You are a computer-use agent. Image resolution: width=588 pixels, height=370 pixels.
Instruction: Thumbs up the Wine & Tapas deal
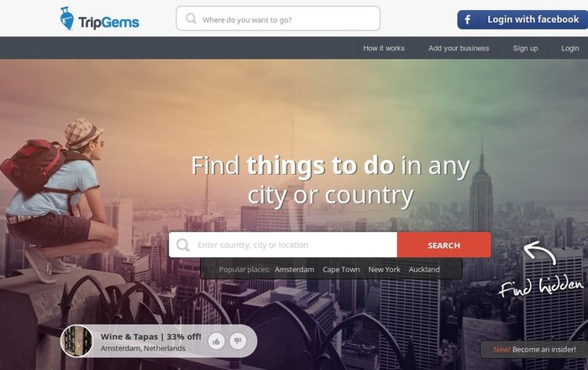pyautogui.click(x=217, y=341)
